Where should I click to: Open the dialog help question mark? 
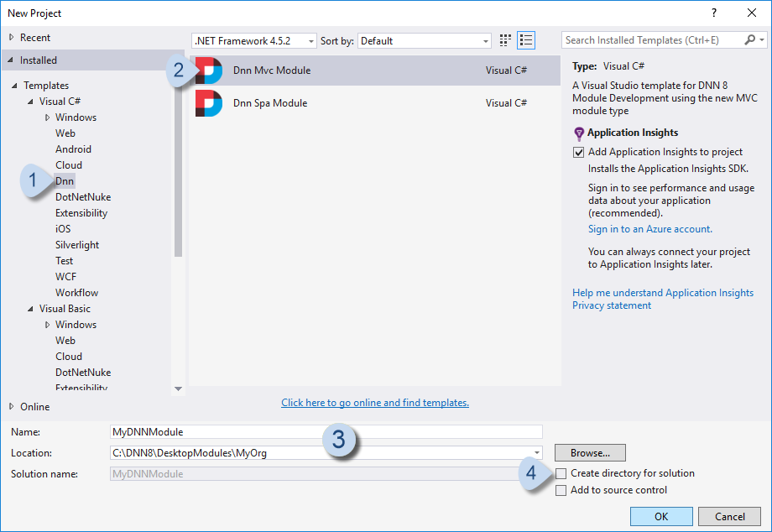click(714, 13)
